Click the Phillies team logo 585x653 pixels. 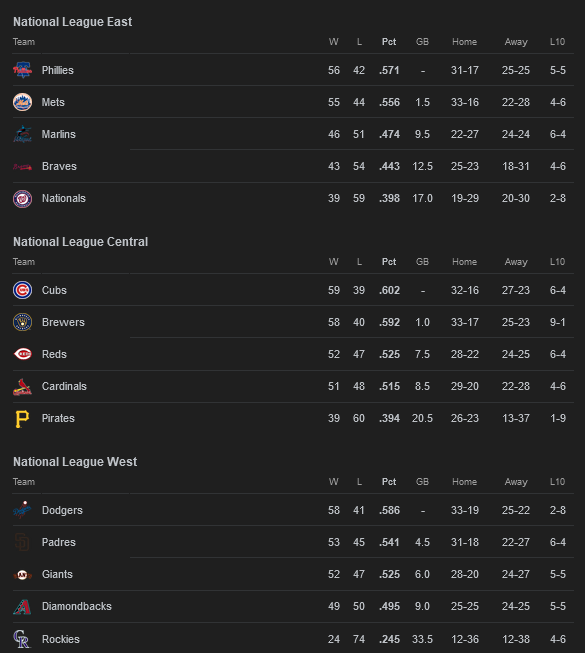tap(22, 70)
